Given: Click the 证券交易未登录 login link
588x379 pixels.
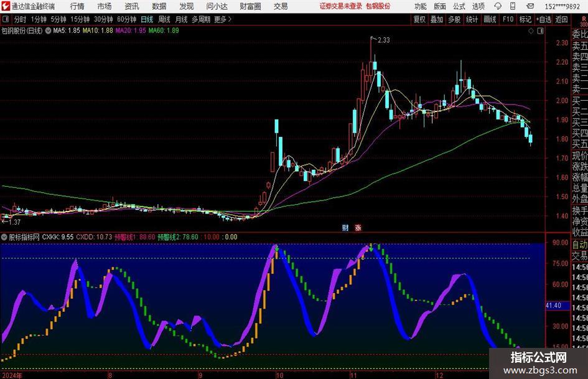Looking at the screenshot, I should [341, 6].
